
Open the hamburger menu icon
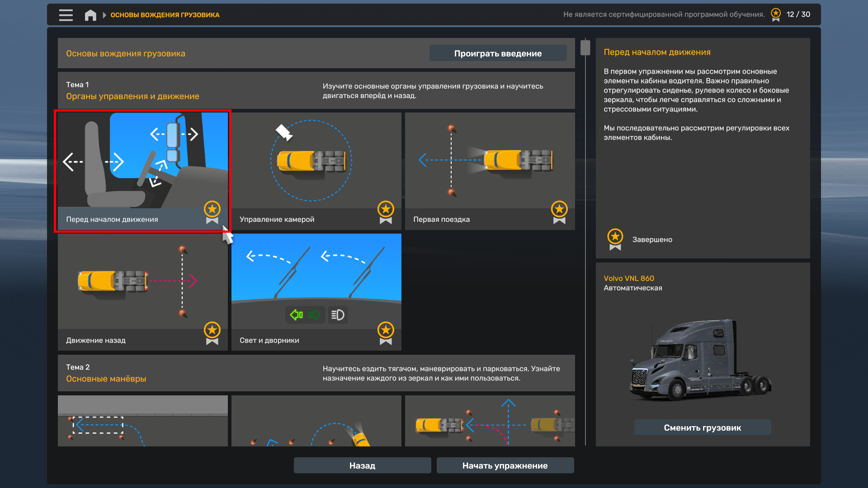pyautogui.click(x=66, y=15)
